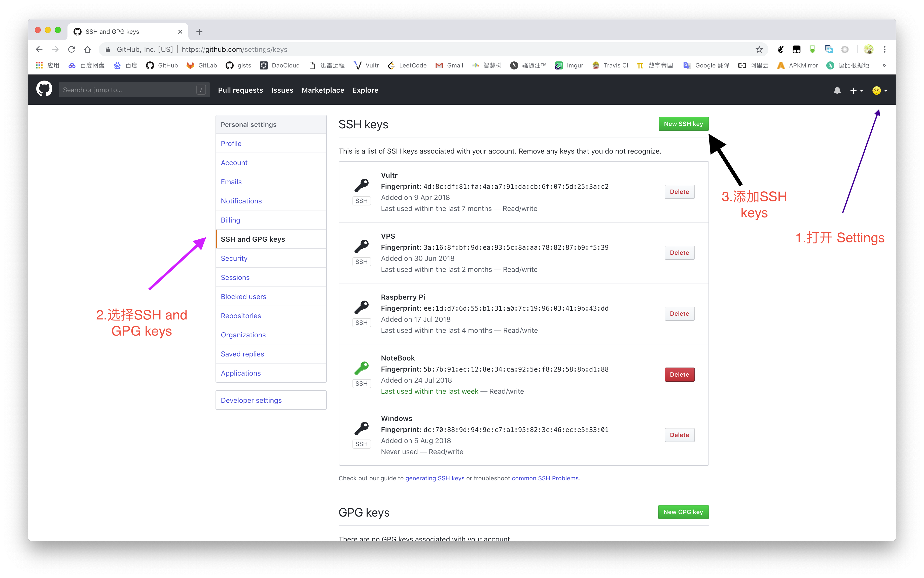Open the 百度网盘 bookmark
The width and height of the screenshot is (924, 578).
pos(86,65)
